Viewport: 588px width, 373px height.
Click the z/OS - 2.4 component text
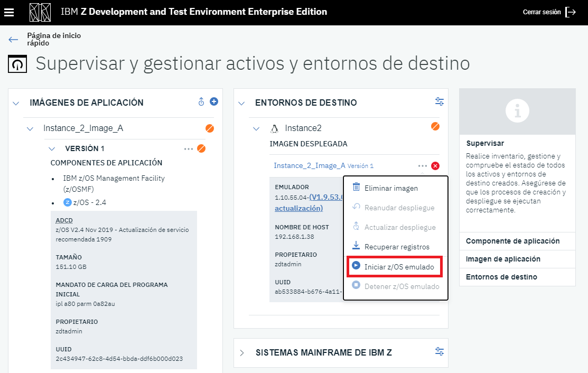[90, 202]
